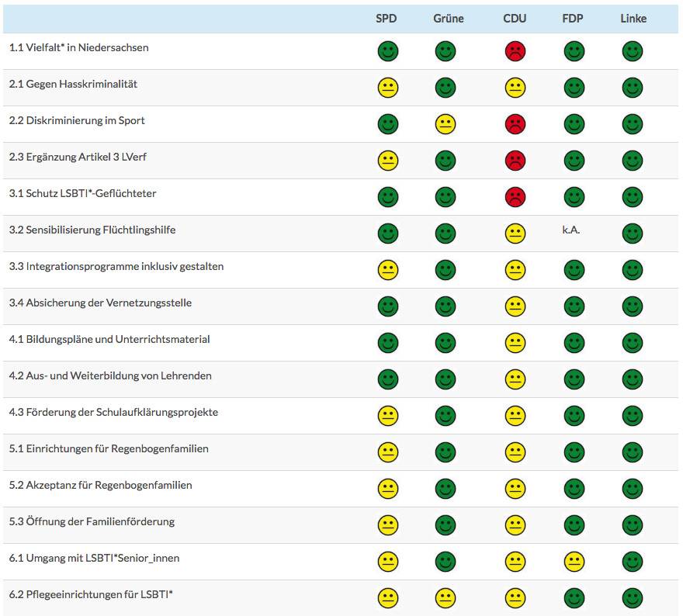Select row label 5.1 Einrichtungen für Regenbogenfamilien
683x616 pixels.
pos(109,448)
